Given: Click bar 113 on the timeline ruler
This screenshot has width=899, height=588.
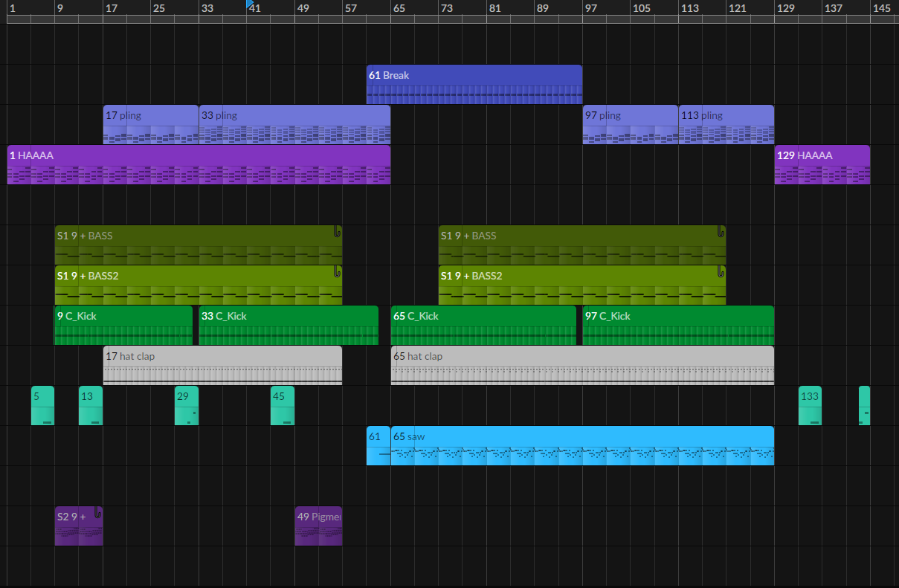Looking at the screenshot, I should click(689, 8).
